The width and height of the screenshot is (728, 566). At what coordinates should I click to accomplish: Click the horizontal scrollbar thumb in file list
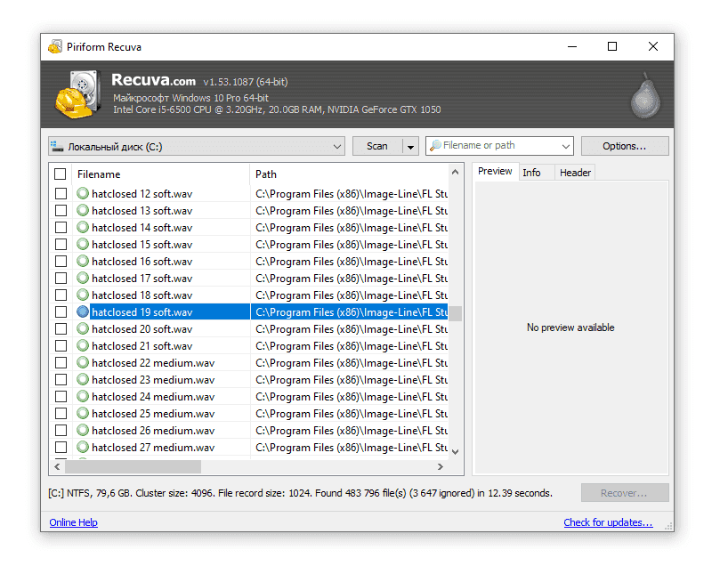click(133, 466)
